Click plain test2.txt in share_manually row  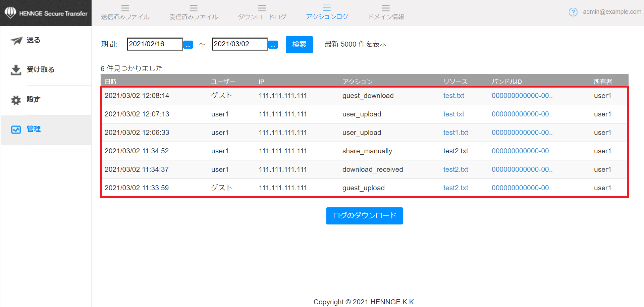455,151
